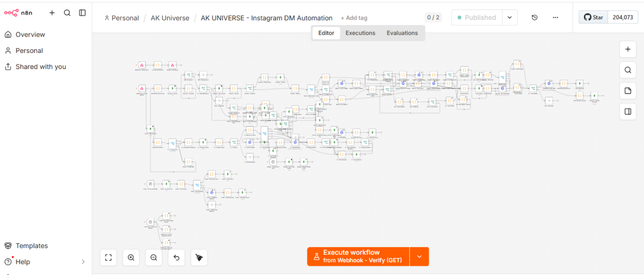Zoom in on the canvas
Screen dimensions: 644x275
click(131, 257)
